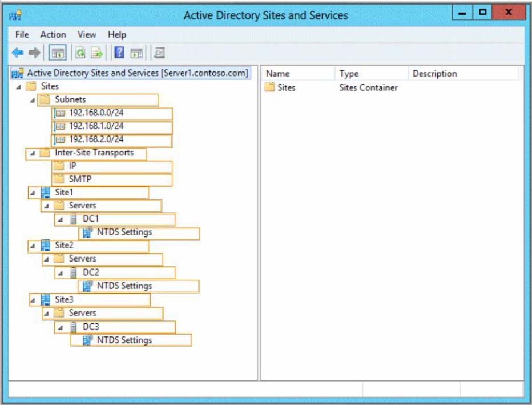Open the File menu
This screenshot has width=532, height=405.
pos(22,35)
